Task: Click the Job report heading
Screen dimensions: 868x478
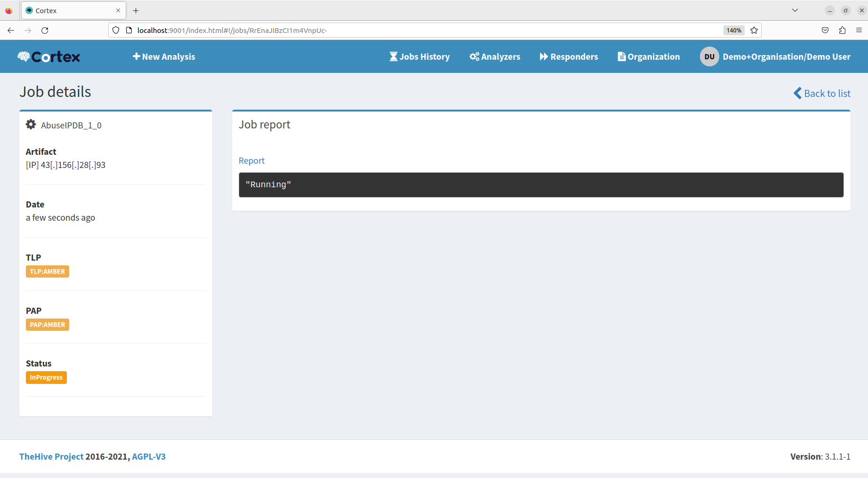Action: 265,124
